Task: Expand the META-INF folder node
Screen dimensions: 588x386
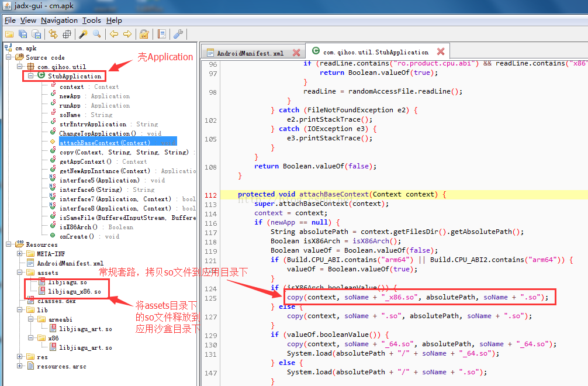Action: (x=20, y=254)
